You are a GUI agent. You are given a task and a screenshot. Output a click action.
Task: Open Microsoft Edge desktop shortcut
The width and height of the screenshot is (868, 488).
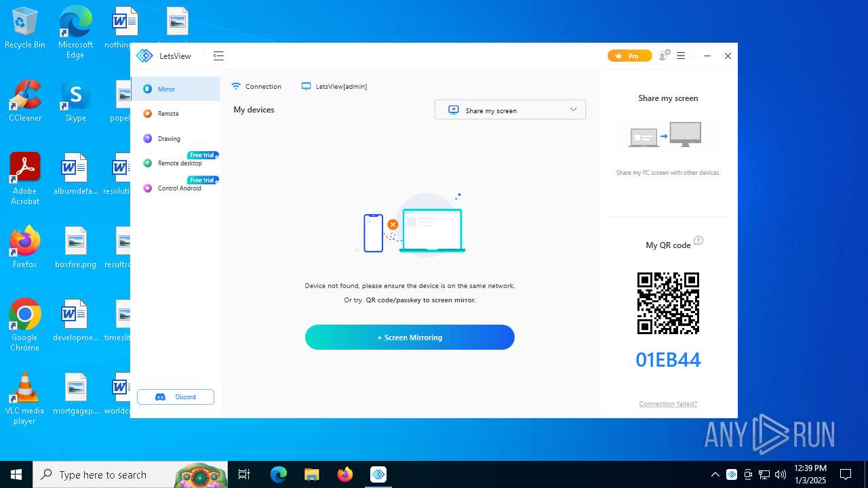click(x=75, y=32)
